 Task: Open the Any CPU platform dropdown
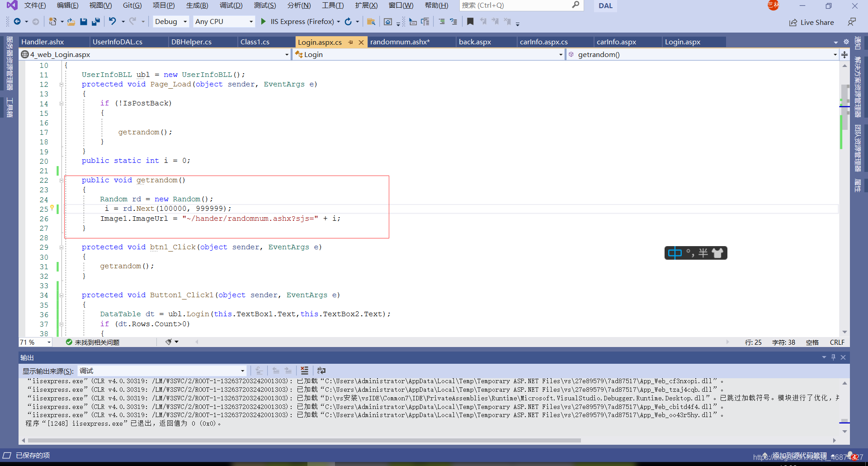224,21
